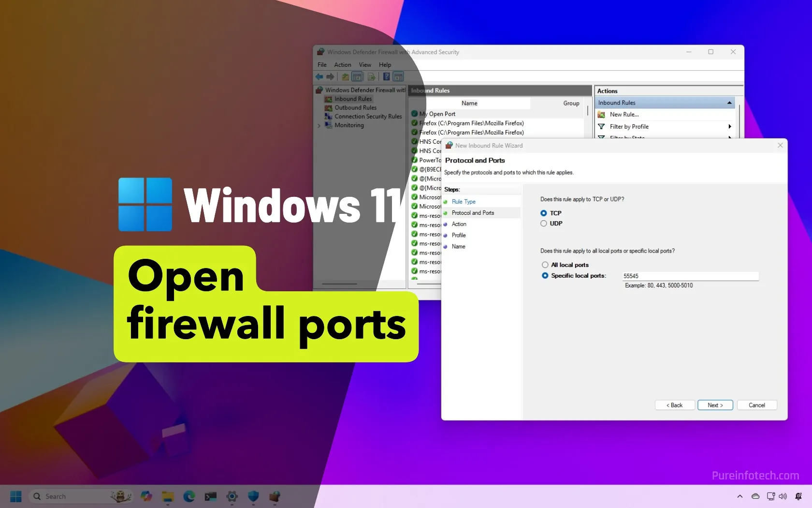The width and height of the screenshot is (812, 508).
Task: Open the Action menu
Action: (x=343, y=65)
